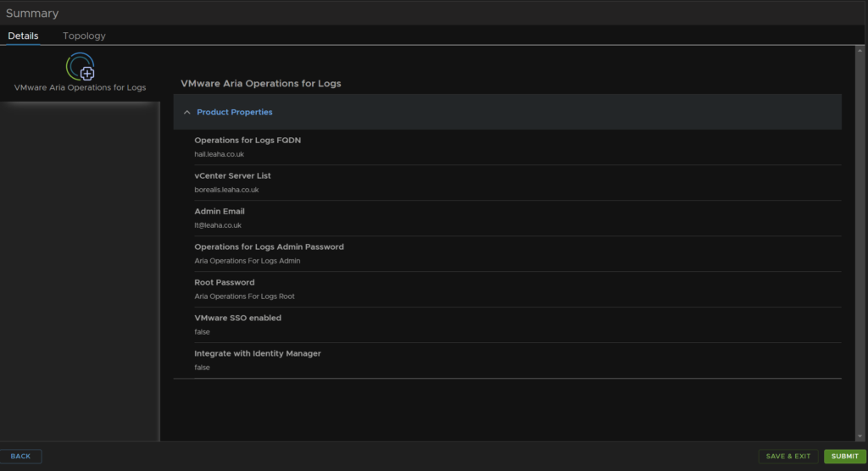Select the VMware Aria Operations for Logs product icon
This screenshot has height=471, width=868.
[81, 66]
